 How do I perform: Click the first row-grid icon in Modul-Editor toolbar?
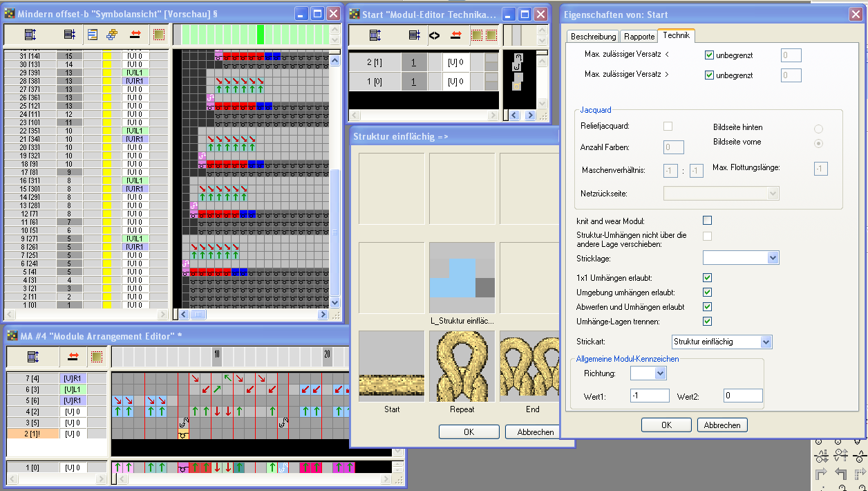pyautogui.click(x=375, y=35)
